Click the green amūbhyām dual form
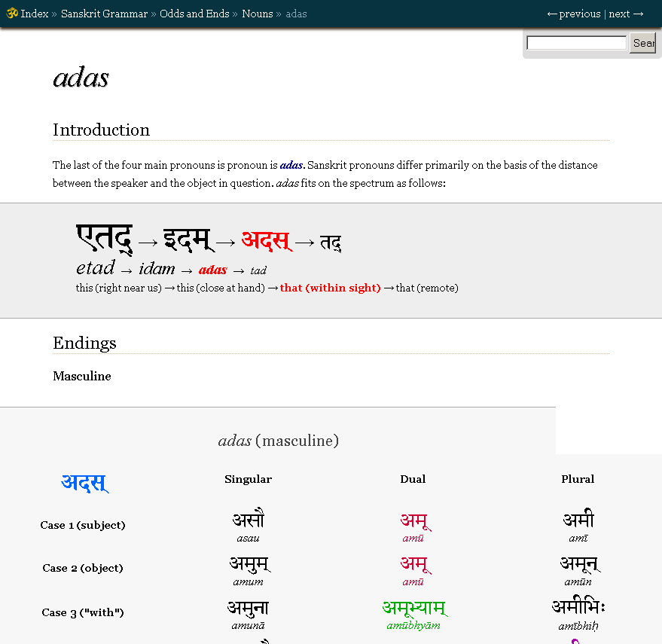The height and width of the screenshot is (644, 662). pyautogui.click(x=413, y=608)
